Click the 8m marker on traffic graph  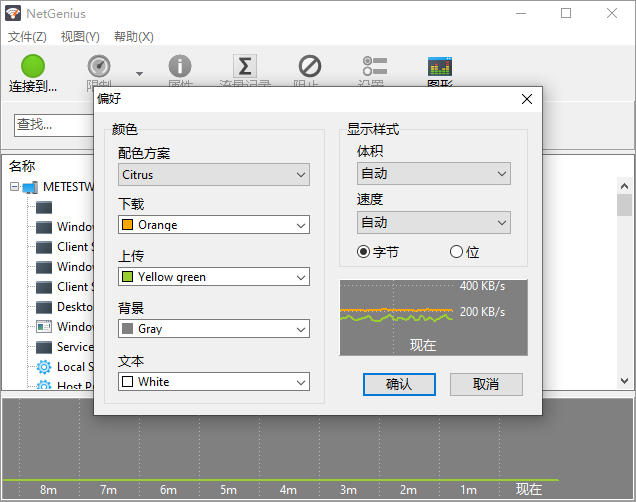click(48, 490)
